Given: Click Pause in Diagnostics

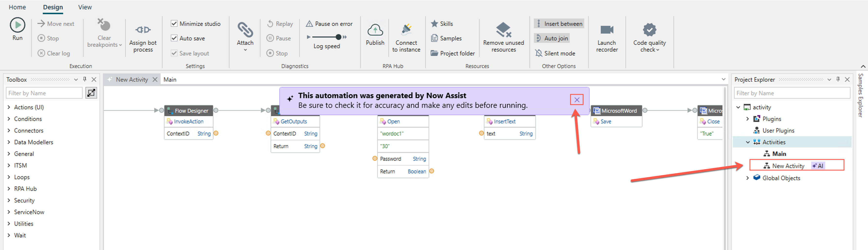Looking at the screenshot, I should [279, 38].
